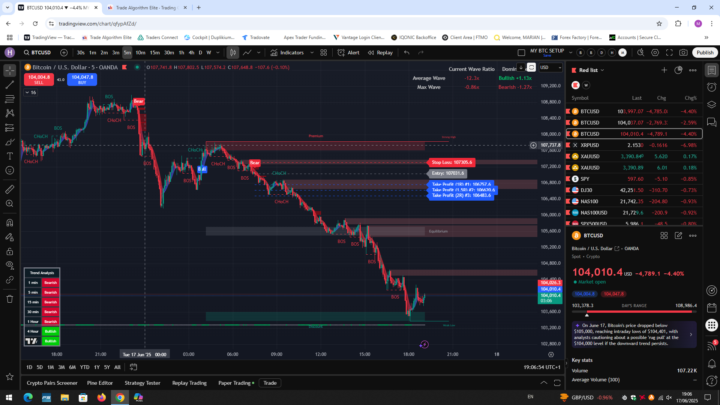Take a chart snapshot with camera icon
Screen dimensions: 720x405
pyautogui.click(x=683, y=53)
